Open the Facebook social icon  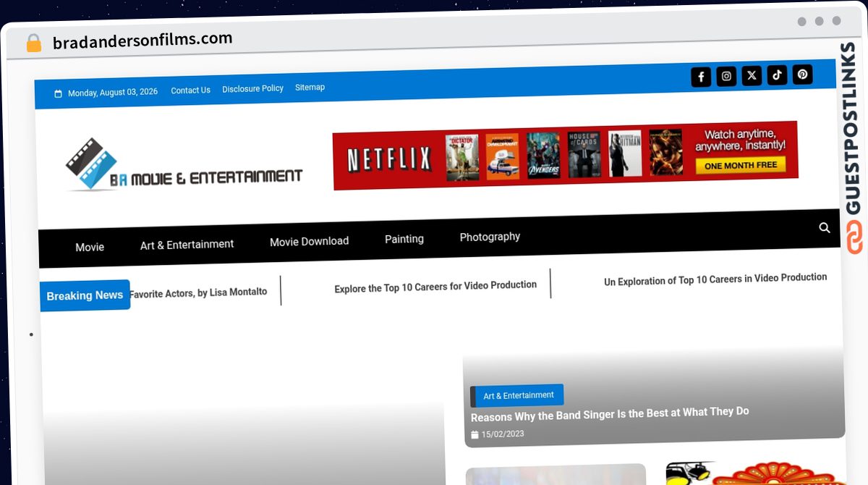pos(701,77)
